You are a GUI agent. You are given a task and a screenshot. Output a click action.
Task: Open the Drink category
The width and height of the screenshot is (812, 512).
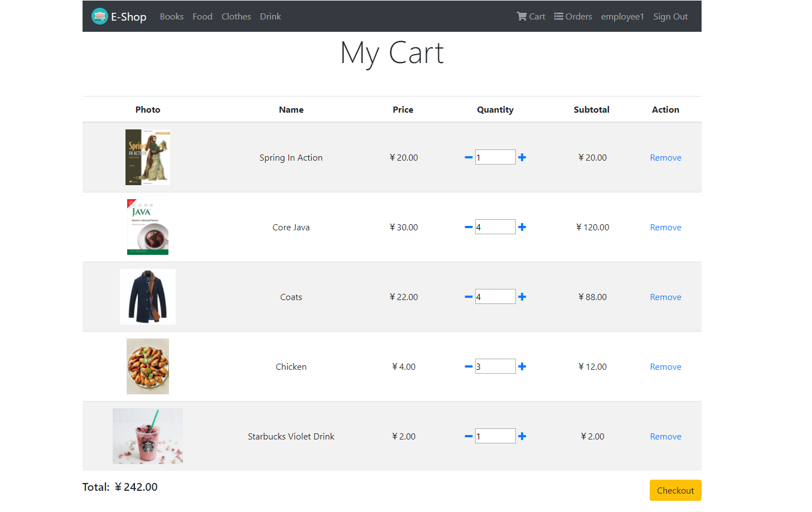(x=270, y=16)
